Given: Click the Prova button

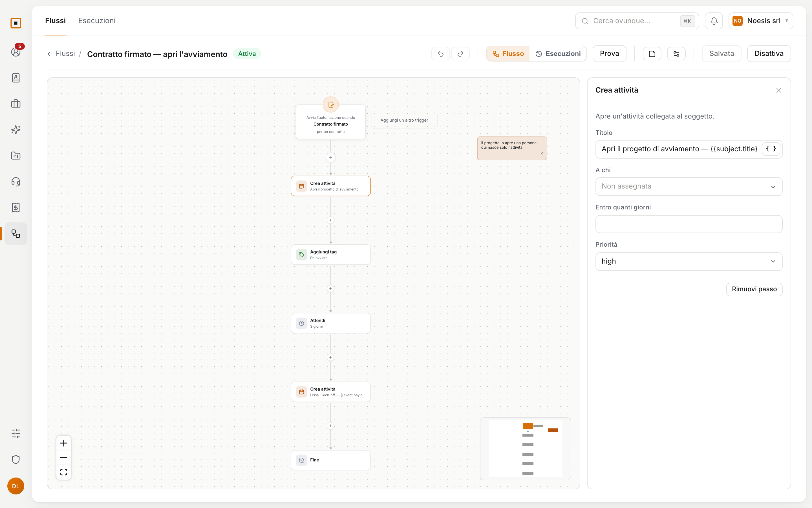Looking at the screenshot, I should [x=609, y=54].
